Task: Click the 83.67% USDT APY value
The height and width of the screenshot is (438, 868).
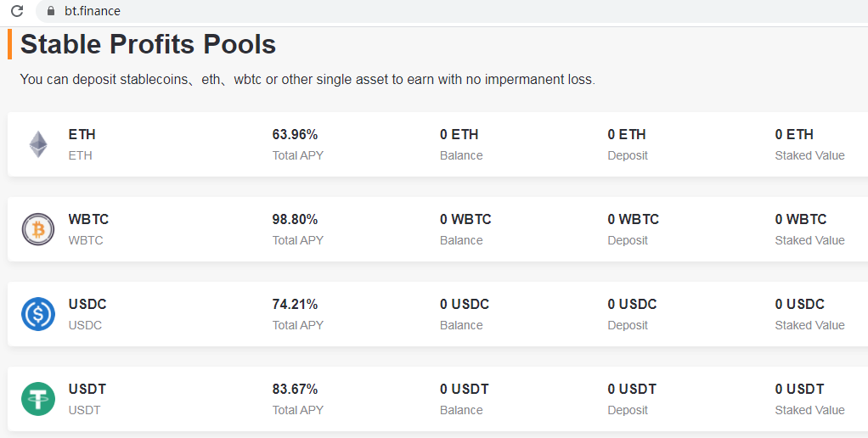Action: point(295,389)
